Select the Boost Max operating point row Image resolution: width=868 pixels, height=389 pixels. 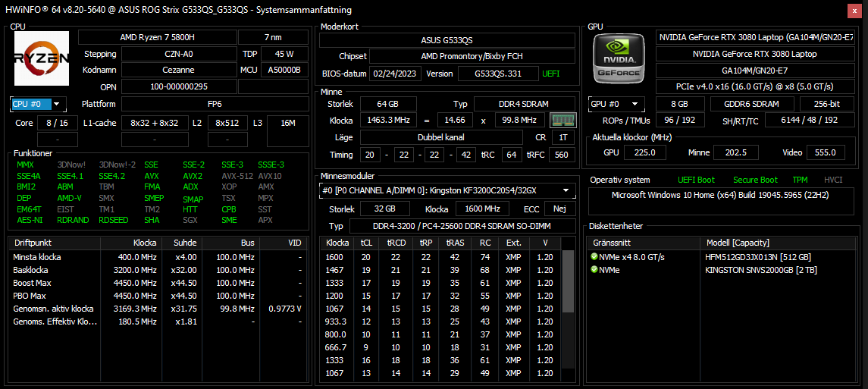click(x=158, y=283)
